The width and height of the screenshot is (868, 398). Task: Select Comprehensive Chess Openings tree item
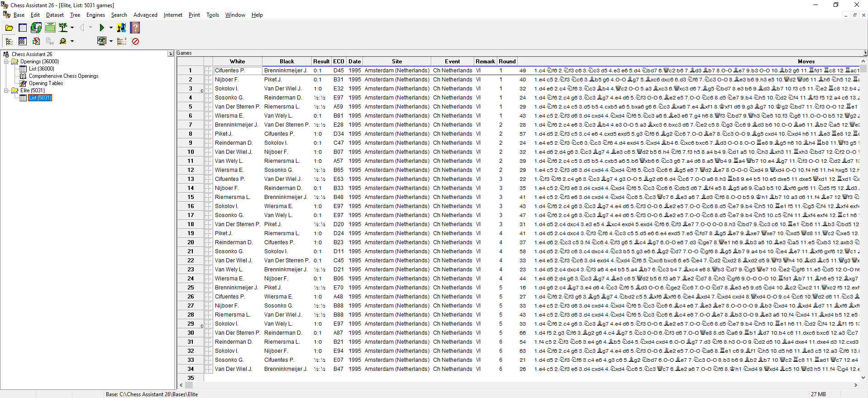(x=63, y=76)
